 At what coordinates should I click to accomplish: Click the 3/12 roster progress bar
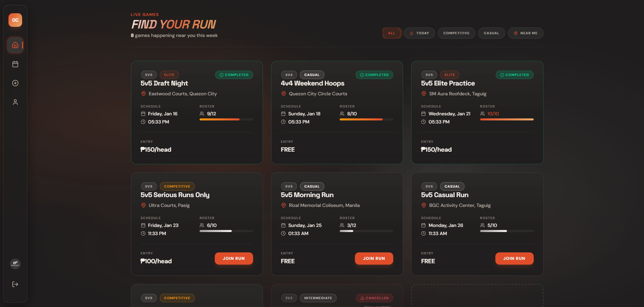click(366, 231)
